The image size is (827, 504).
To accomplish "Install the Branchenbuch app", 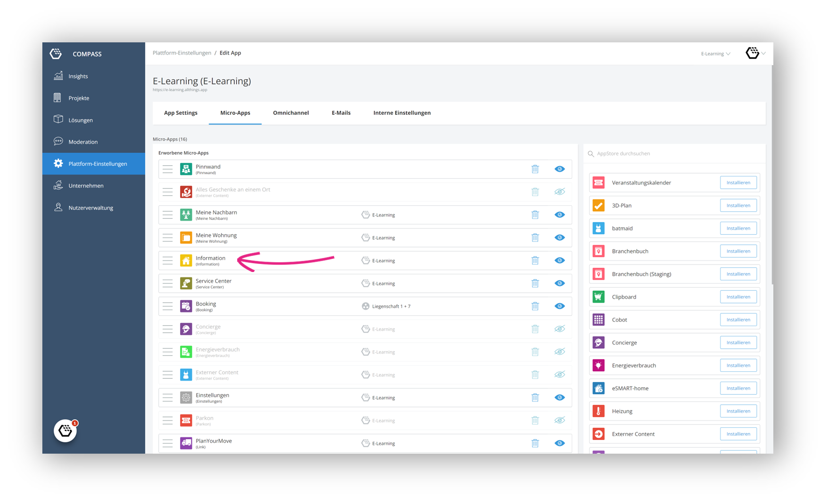I will point(738,251).
